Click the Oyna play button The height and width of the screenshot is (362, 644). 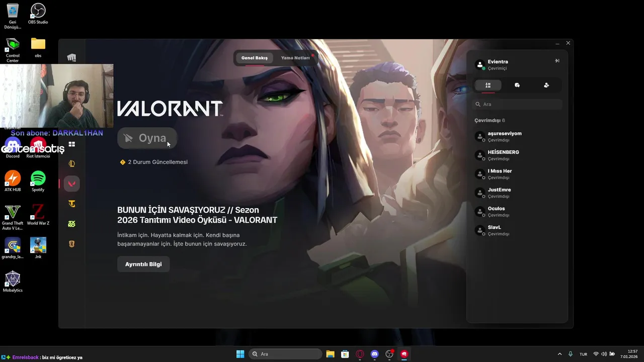(x=147, y=138)
